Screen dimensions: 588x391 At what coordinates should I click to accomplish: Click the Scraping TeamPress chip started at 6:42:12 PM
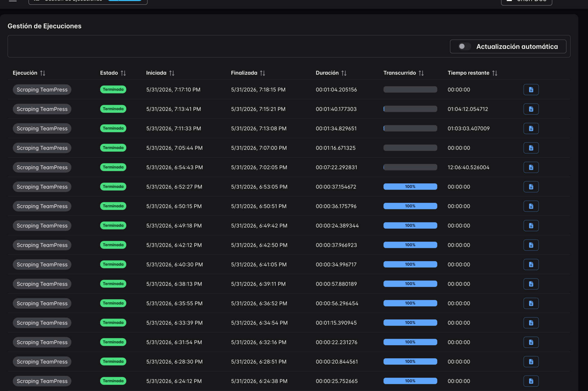pos(42,245)
